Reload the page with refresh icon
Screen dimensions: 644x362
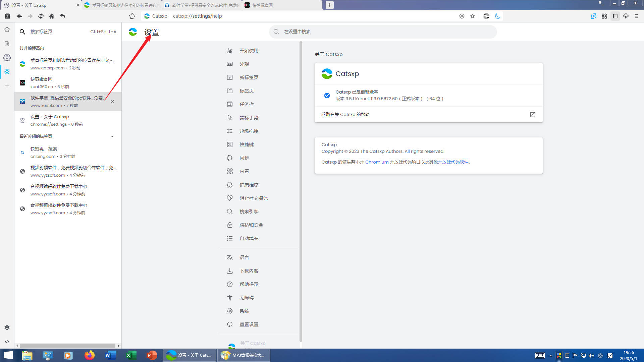tap(41, 16)
